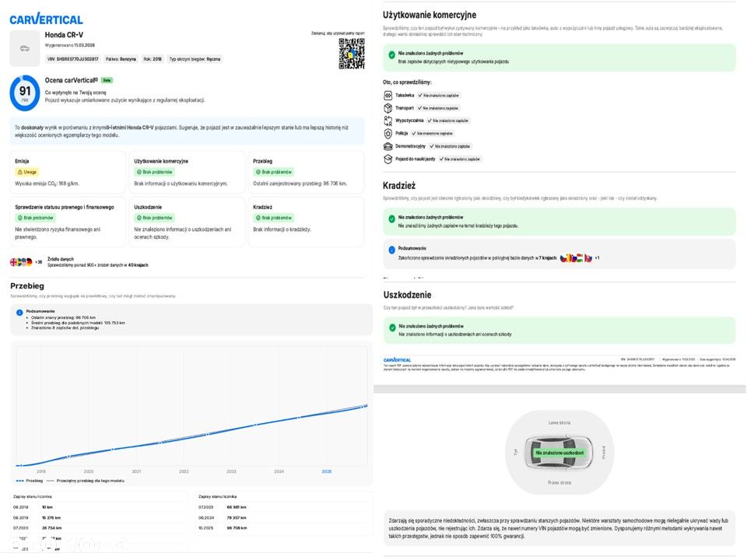Image resolution: width=747 pixels, height=560 pixels.
Task: Click the Transport box icon
Action: click(x=388, y=108)
